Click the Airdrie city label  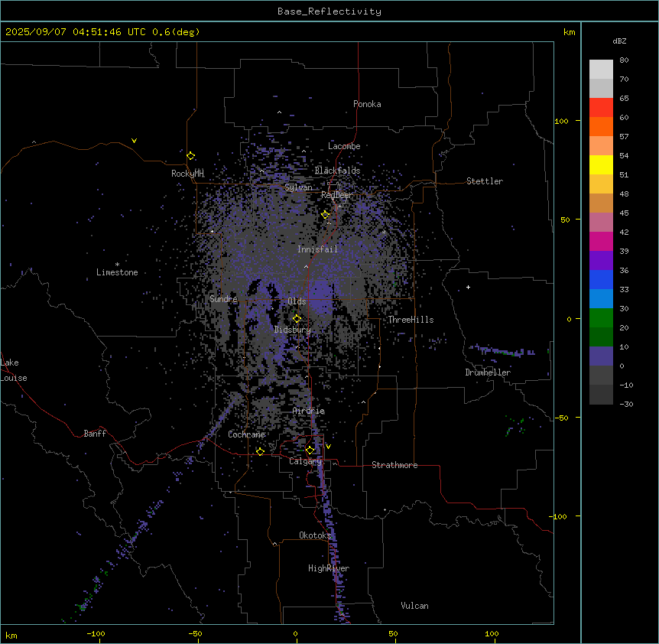point(309,411)
